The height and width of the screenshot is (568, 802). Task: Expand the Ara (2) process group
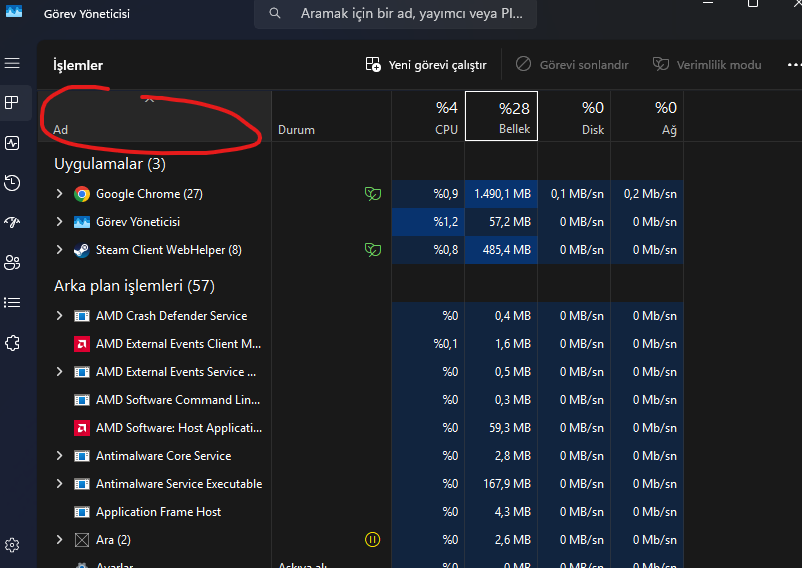click(59, 539)
